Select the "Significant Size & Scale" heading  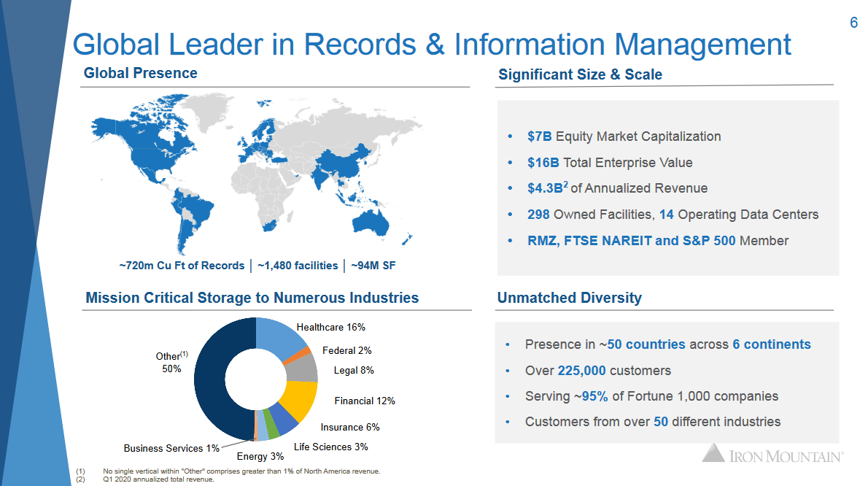(580, 74)
